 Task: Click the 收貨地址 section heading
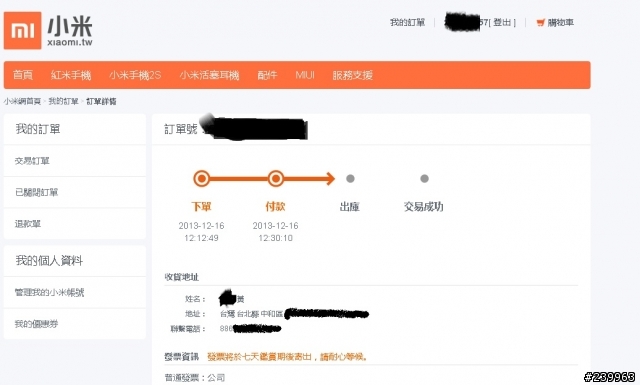(x=182, y=277)
